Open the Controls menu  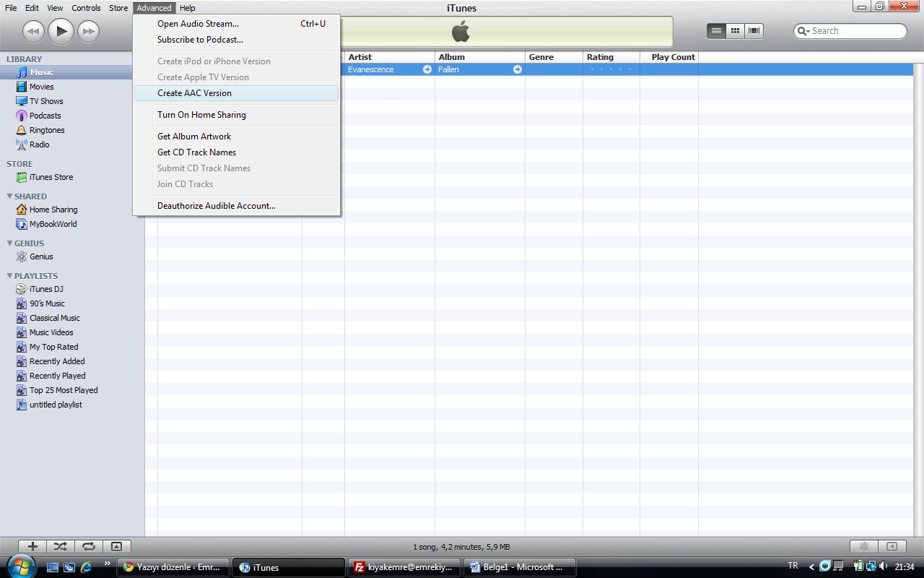click(86, 8)
